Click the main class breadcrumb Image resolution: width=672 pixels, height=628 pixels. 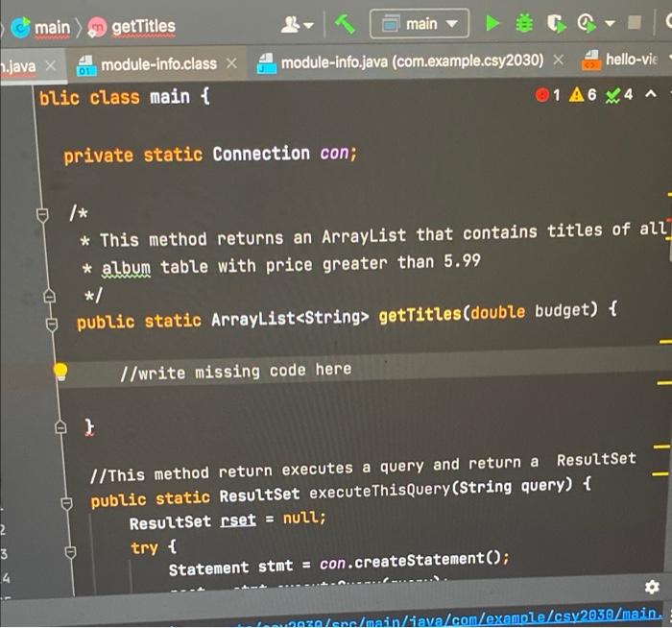pyautogui.click(x=40, y=28)
